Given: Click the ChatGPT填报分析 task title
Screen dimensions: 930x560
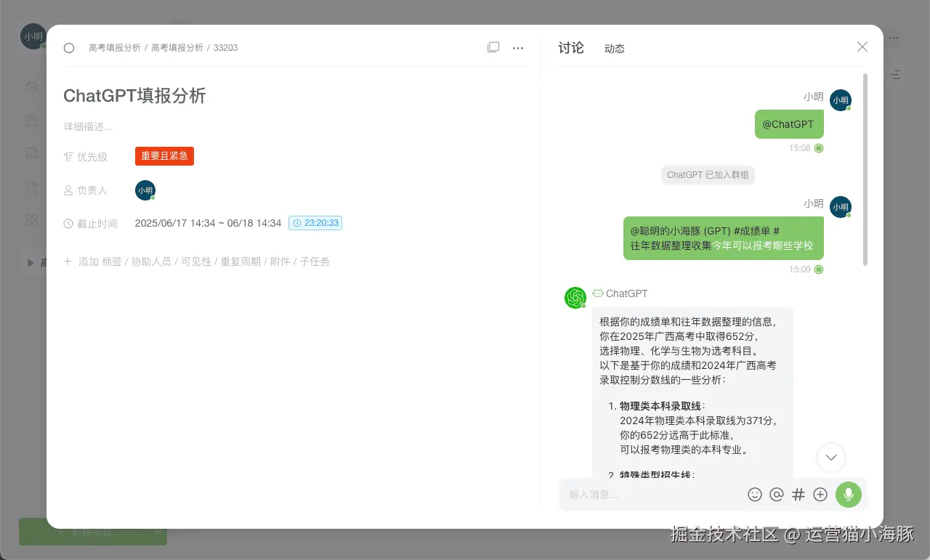Looking at the screenshot, I should pyautogui.click(x=134, y=95).
